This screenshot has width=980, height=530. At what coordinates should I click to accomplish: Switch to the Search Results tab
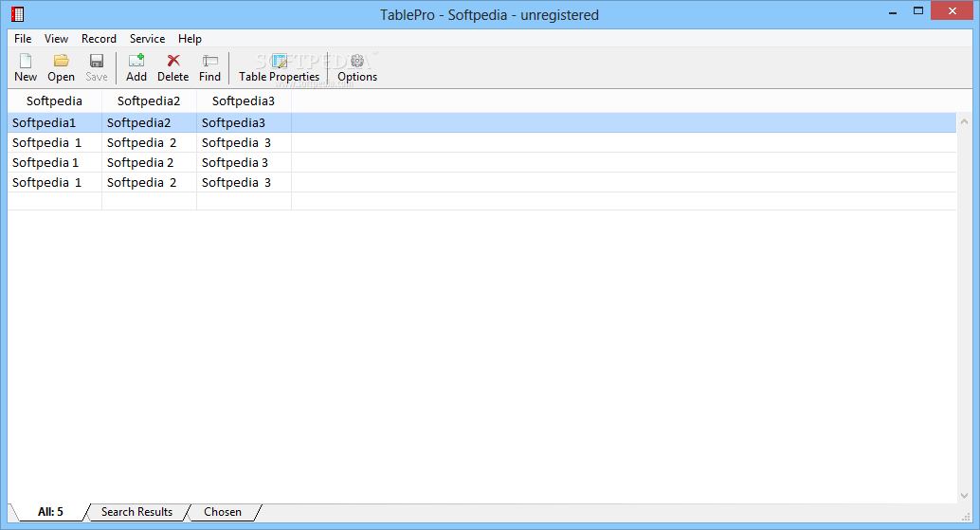coord(136,512)
